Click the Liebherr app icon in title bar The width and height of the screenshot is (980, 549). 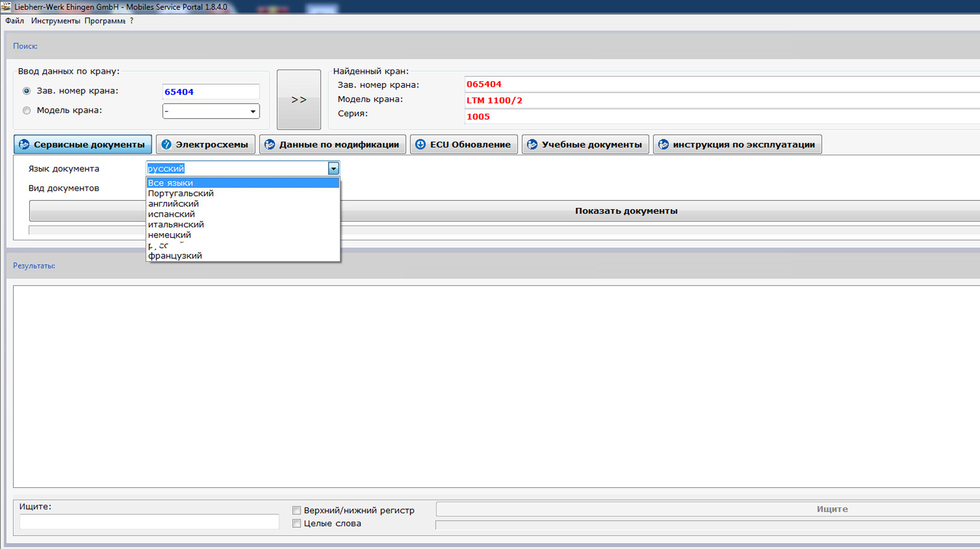(6, 7)
